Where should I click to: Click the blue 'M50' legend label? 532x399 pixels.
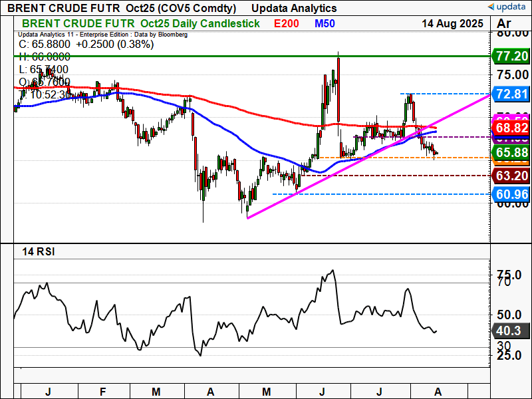(325, 23)
